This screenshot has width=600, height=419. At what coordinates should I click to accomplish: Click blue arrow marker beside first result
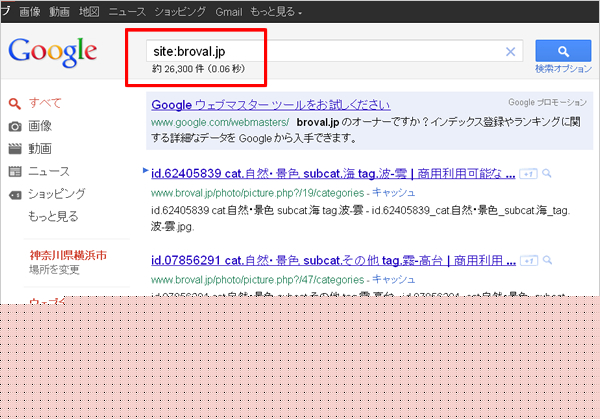145,170
